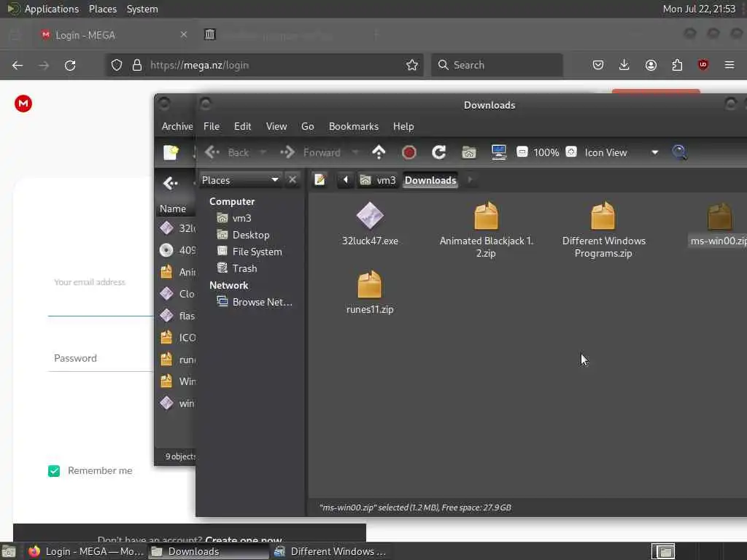Close the Places side pane

tap(292, 180)
